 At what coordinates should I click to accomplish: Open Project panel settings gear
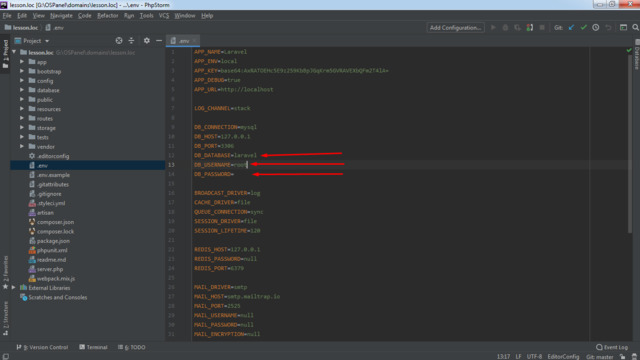(147, 41)
